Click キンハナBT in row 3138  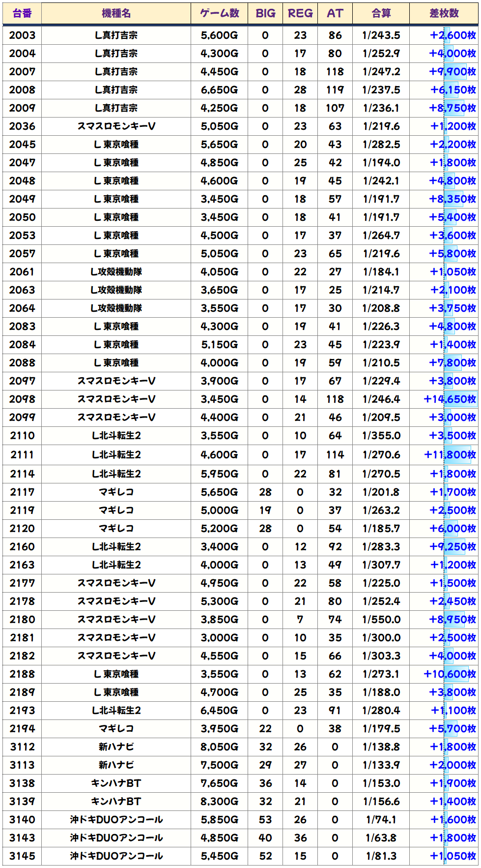[116, 783]
